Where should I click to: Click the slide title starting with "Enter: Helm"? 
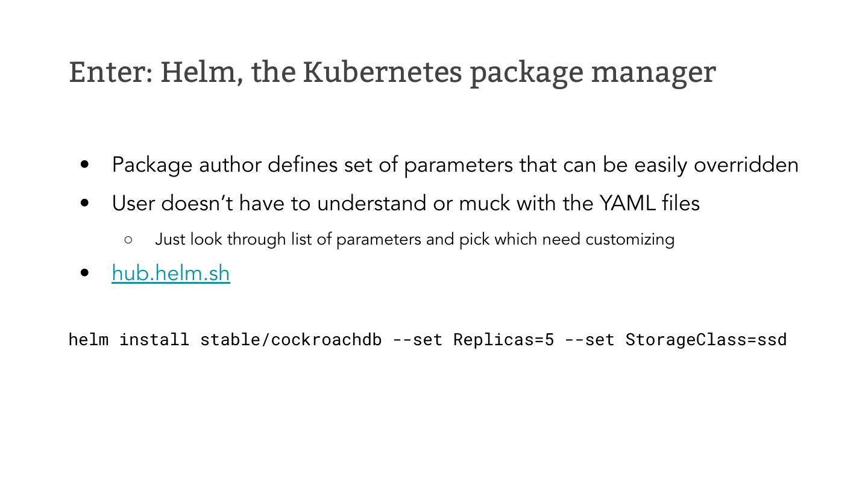click(x=392, y=72)
